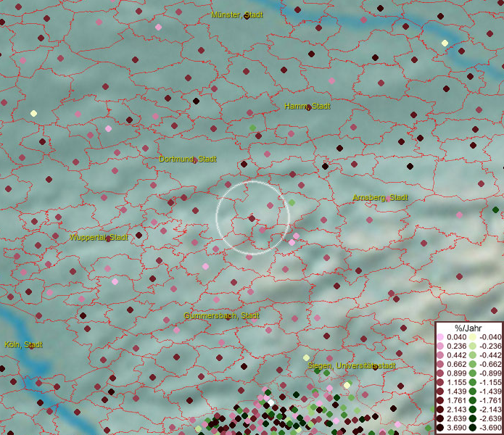Pick the -0.040 pale yellow legend swatch

473,337
